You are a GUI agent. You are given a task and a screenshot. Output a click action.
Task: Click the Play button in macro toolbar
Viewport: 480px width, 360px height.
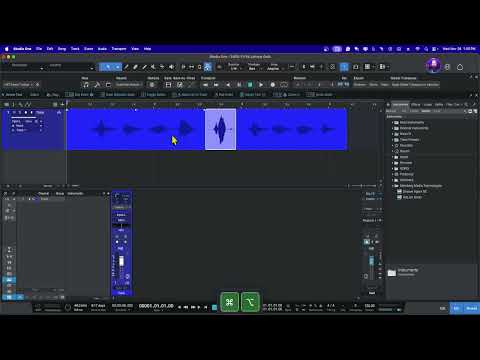tap(261, 85)
